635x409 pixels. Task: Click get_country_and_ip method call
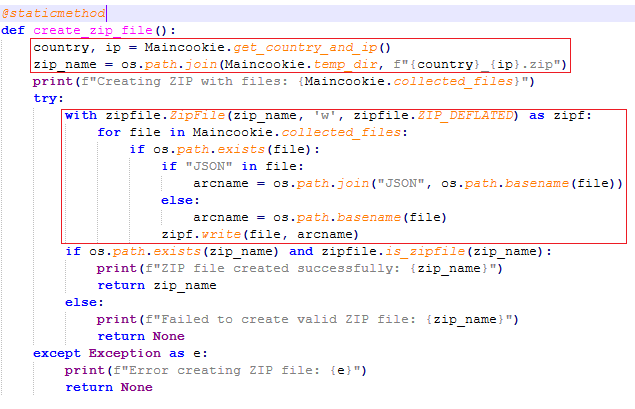(305, 48)
